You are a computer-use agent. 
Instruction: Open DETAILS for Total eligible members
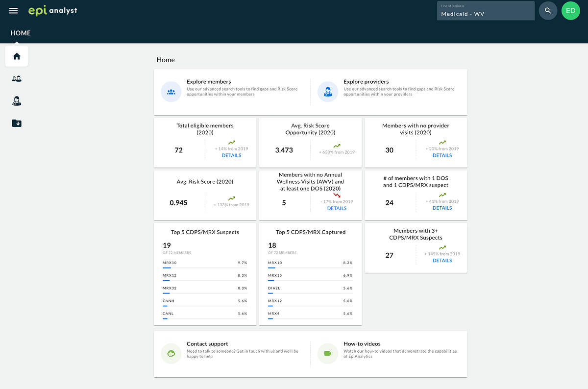[x=231, y=155]
